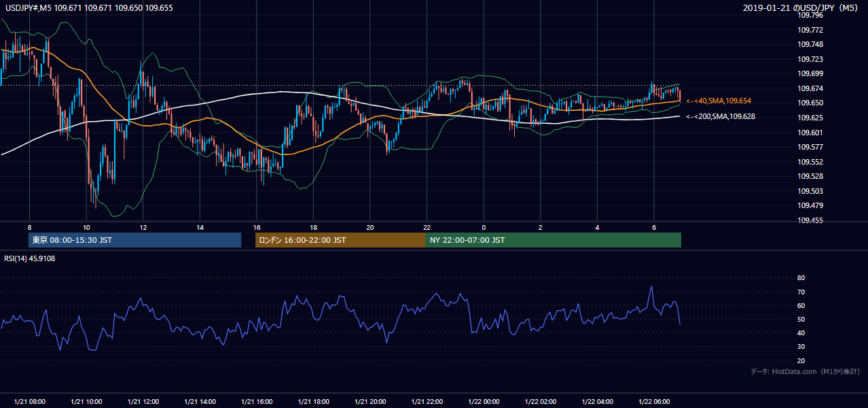Click price axis value 109.796
This screenshot has height=408, width=868.
tap(810, 16)
